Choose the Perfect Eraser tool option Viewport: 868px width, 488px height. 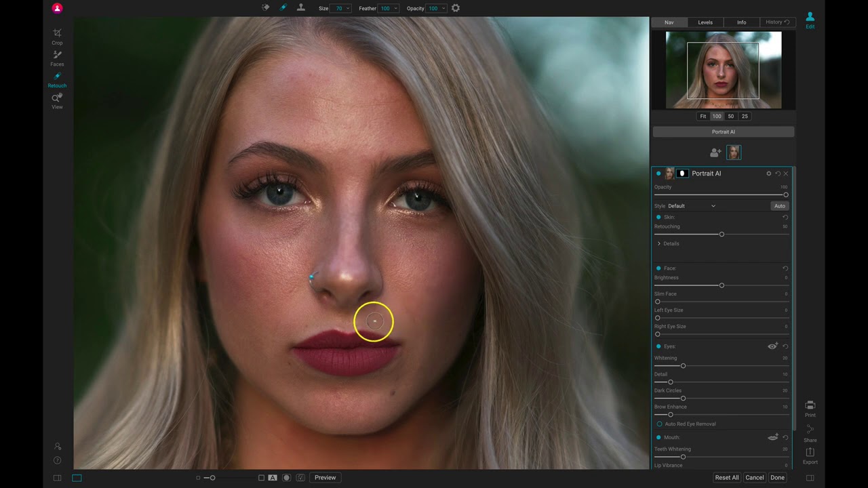coord(266,8)
